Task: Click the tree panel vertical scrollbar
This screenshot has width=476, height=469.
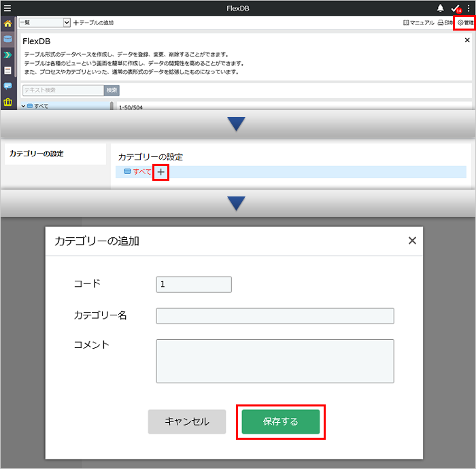Action: 112,105
